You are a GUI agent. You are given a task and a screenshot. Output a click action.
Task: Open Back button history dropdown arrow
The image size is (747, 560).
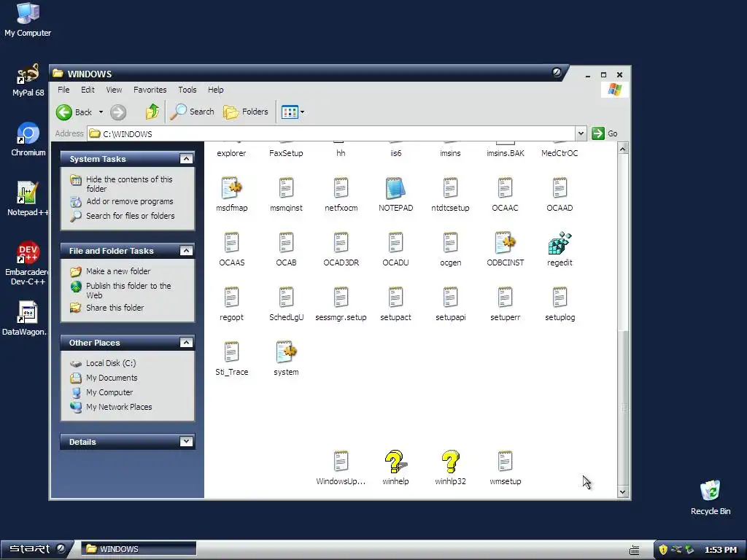(101, 112)
